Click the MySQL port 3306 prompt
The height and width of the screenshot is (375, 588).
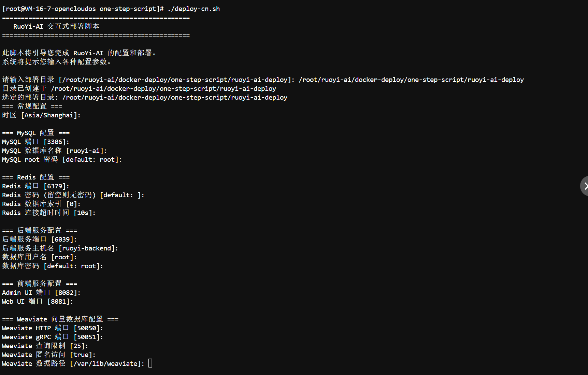point(36,142)
